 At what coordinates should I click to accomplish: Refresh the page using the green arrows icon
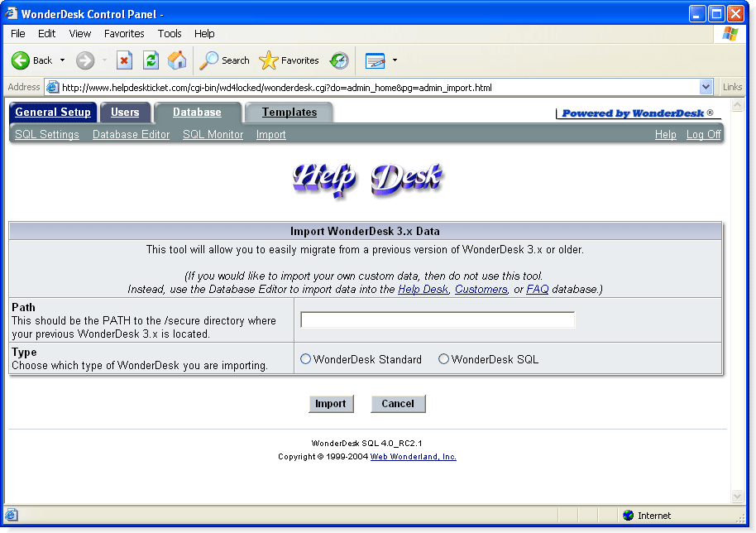click(151, 60)
